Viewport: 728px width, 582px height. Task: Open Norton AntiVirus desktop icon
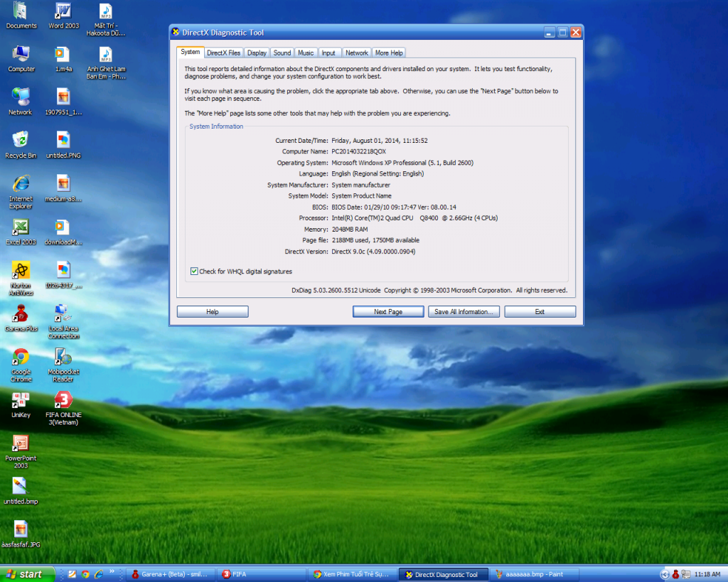click(x=21, y=270)
